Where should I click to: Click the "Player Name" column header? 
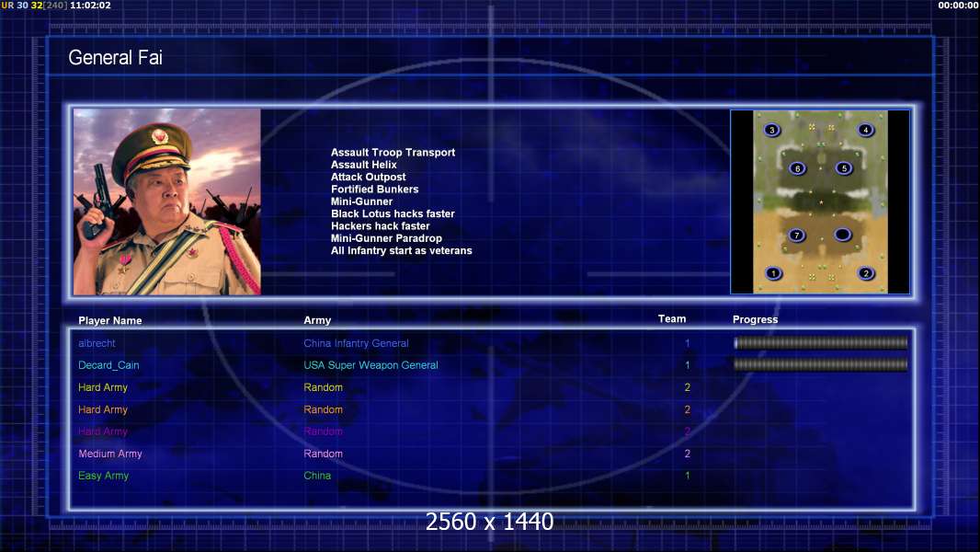pos(110,321)
